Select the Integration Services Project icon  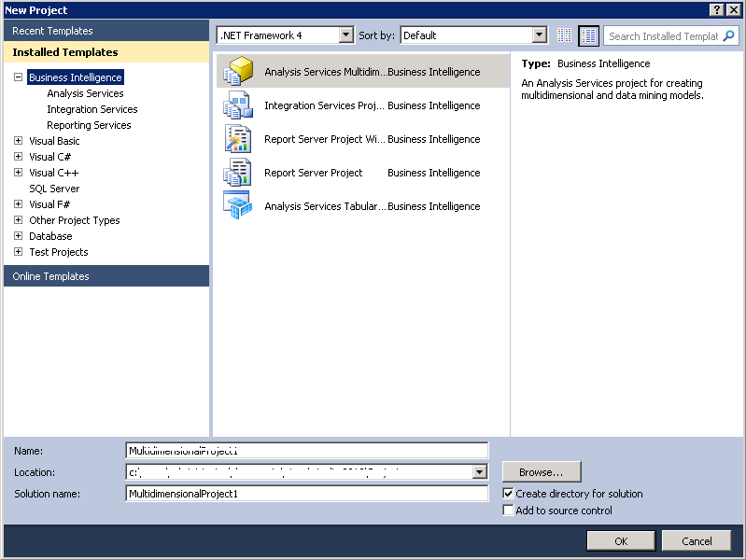(237, 105)
